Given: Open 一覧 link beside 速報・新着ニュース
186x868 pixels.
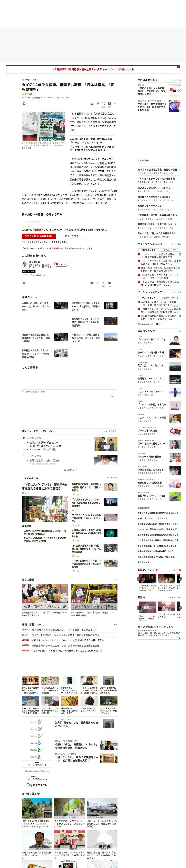Looking at the screenshot, I should click(115, 625).
